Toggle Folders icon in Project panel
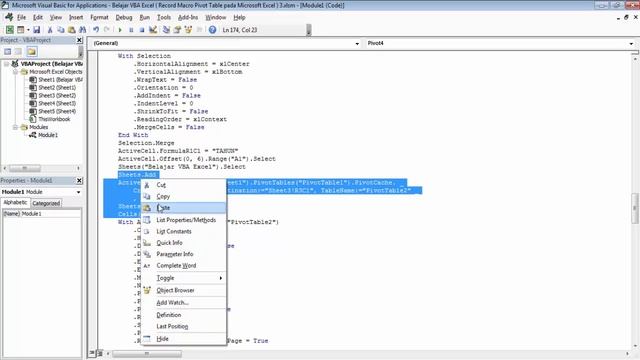Screen dimensions: 640x360 32,51
